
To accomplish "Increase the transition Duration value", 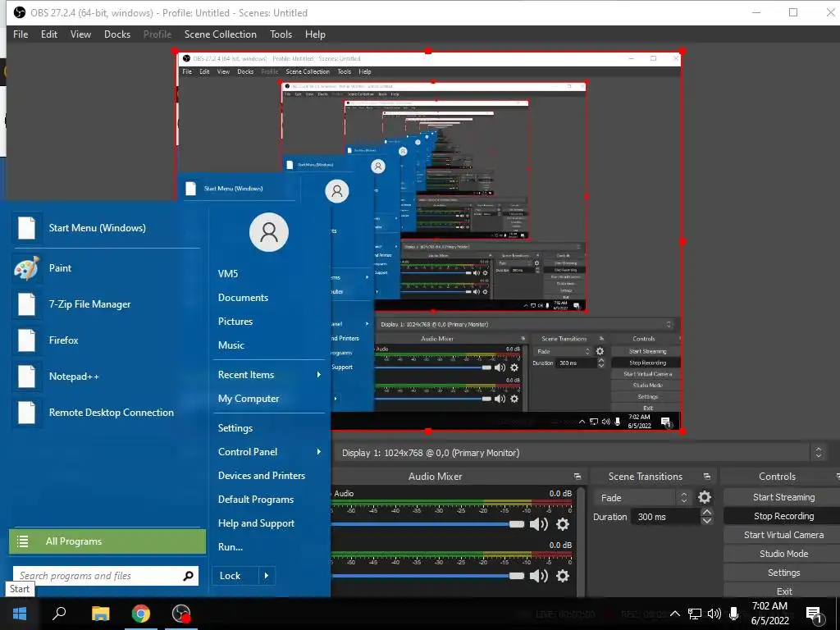I will tap(706, 513).
